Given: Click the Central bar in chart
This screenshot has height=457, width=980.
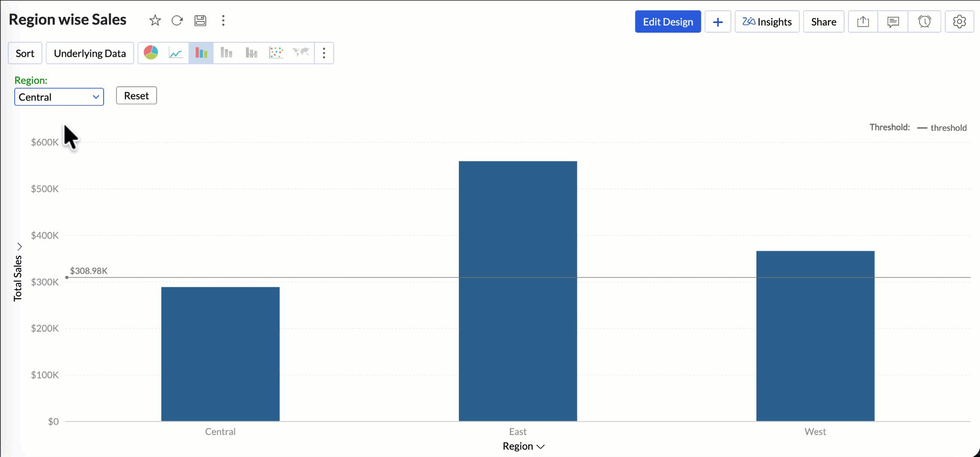Looking at the screenshot, I should (220, 354).
